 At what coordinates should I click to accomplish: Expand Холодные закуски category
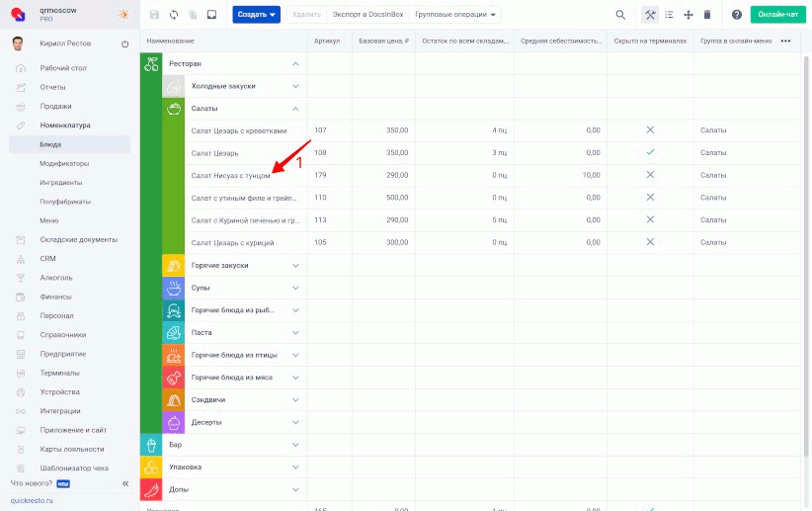pos(295,86)
